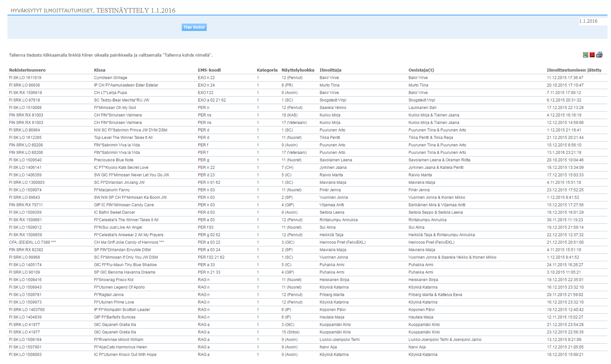Click GIP FI*Barfait's Sunkiss
The width and height of the screenshot is (611, 364).
pyautogui.click(x=115, y=317)
